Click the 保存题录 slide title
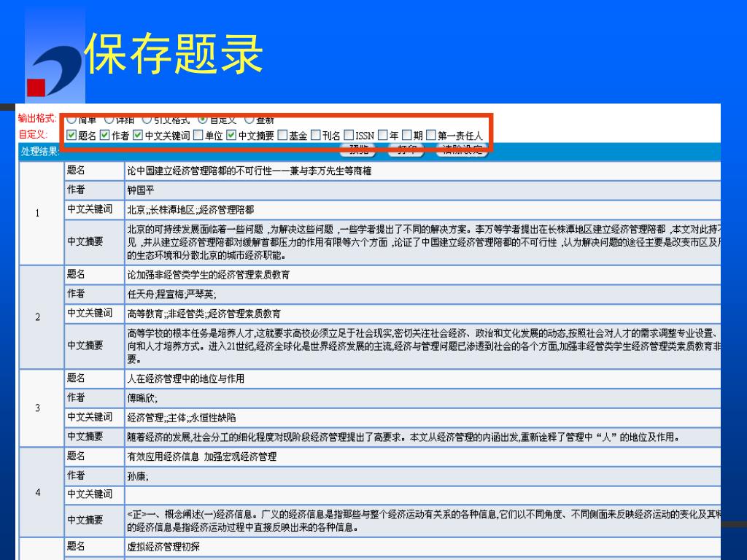 click(174, 54)
